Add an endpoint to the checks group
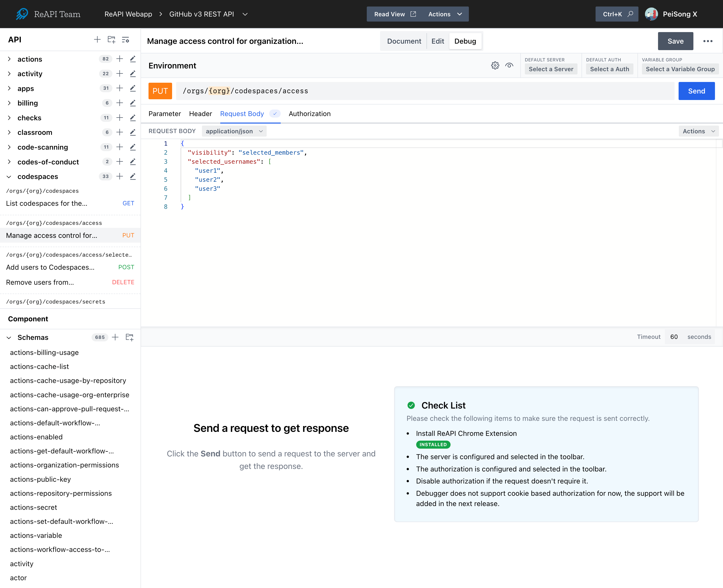723x588 pixels. (120, 118)
